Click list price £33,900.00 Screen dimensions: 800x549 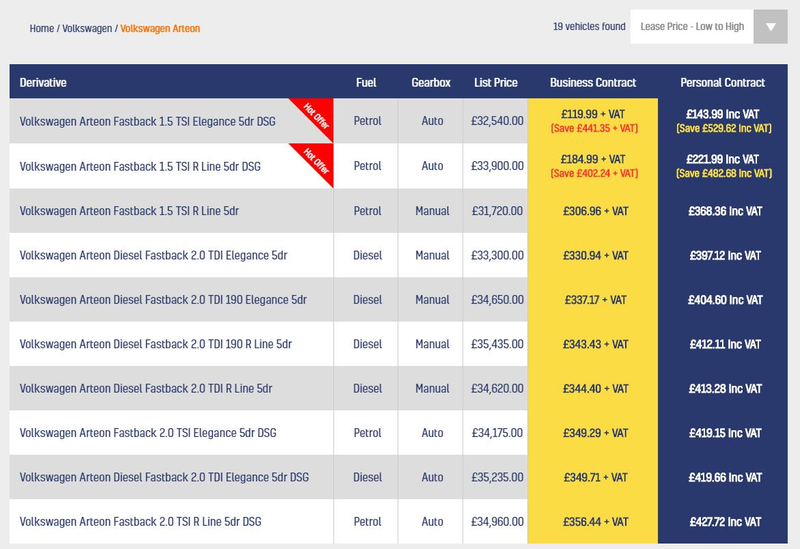pos(497,166)
